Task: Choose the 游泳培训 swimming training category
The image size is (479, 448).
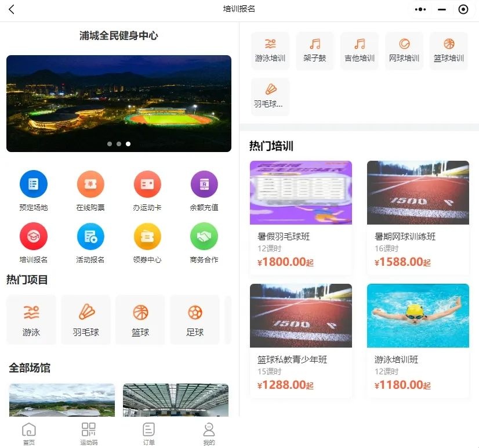Action: click(270, 50)
